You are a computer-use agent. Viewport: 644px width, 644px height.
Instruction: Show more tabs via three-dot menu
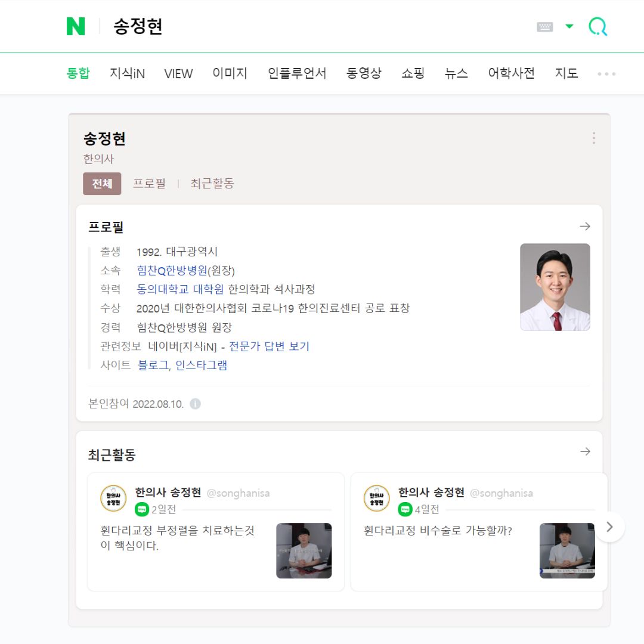tap(606, 74)
